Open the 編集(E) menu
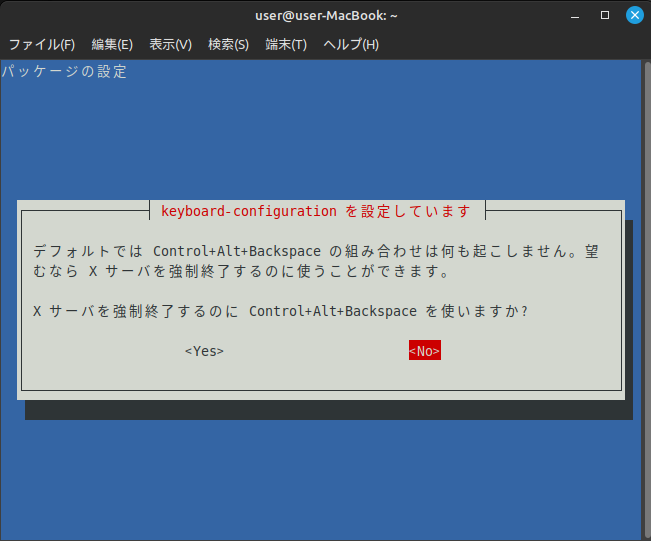Viewport: 651px width, 541px height. point(112,44)
